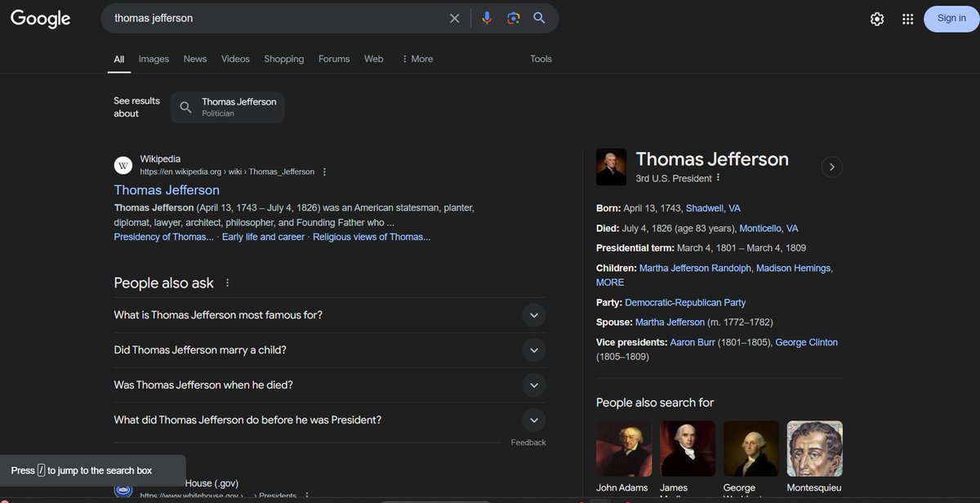This screenshot has height=503, width=980.
Task: Switch to the Images tab
Action: point(154,59)
